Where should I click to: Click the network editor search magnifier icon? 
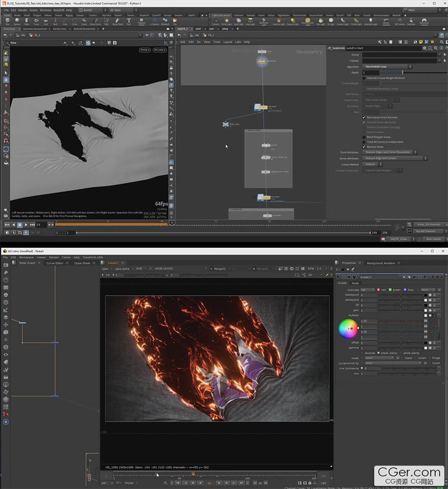coord(442,42)
